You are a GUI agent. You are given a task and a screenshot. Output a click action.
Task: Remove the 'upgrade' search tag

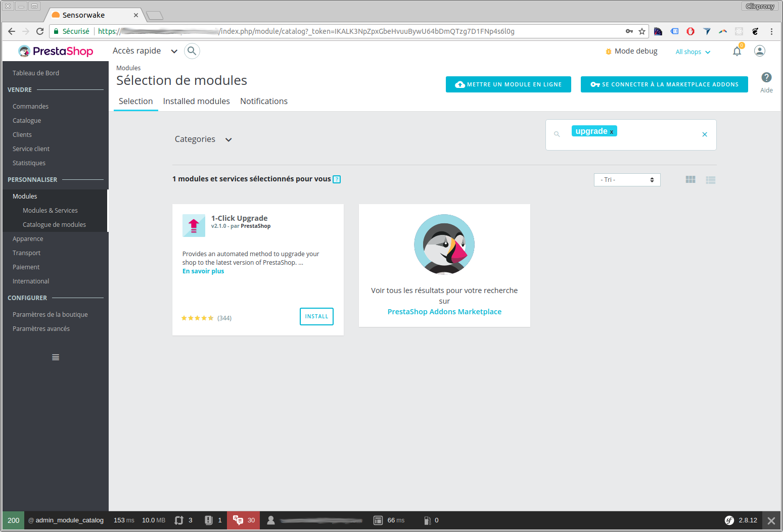612,132
